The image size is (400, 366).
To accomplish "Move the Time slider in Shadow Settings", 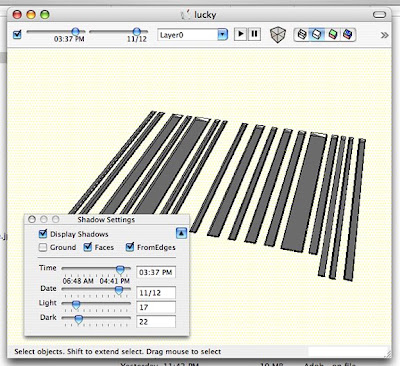I will coord(120,269).
